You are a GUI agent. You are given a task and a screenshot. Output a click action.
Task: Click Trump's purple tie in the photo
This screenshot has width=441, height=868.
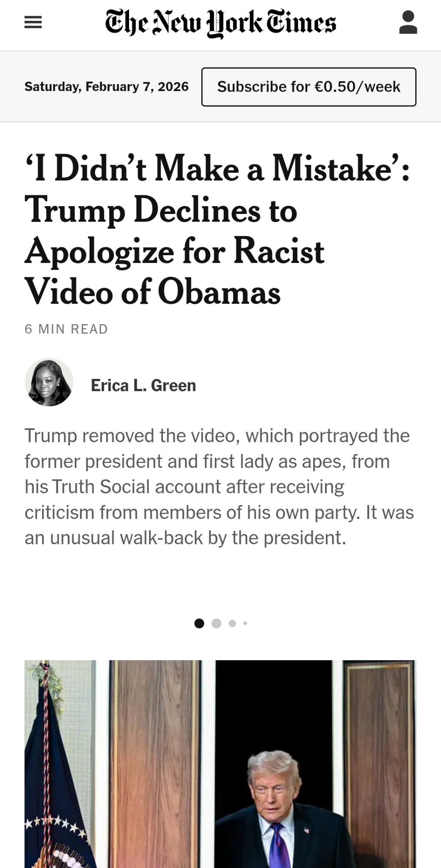(277, 846)
